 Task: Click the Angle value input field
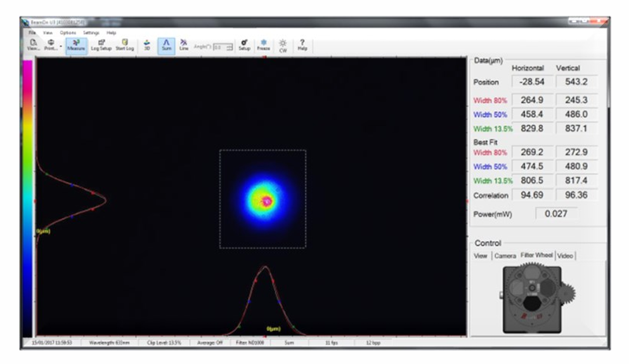tap(219, 47)
